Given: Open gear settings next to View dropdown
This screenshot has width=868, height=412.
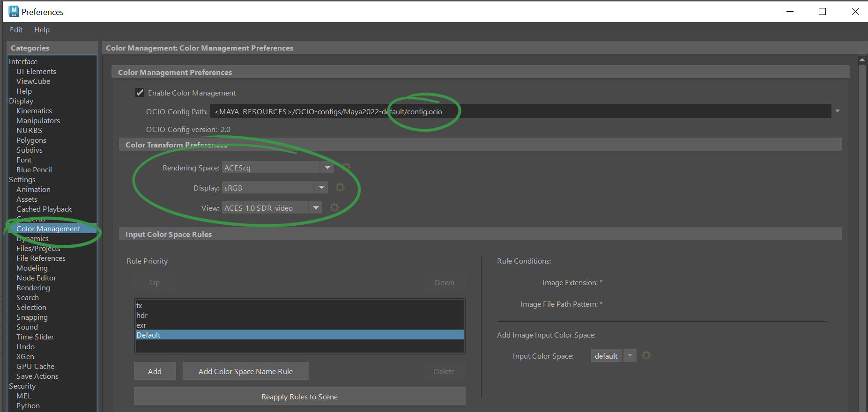Looking at the screenshot, I should click(334, 207).
